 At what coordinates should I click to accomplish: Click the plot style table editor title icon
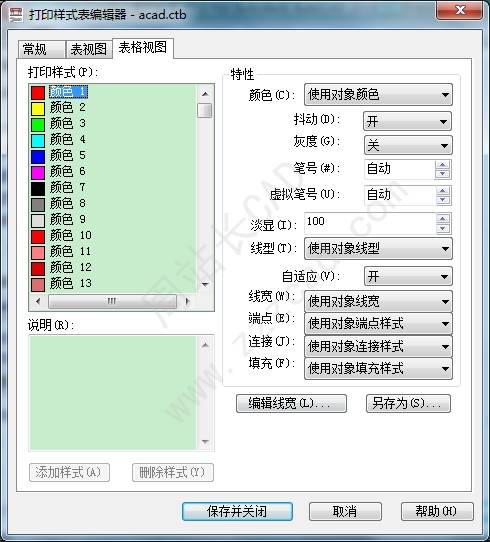(x=16, y=15)
